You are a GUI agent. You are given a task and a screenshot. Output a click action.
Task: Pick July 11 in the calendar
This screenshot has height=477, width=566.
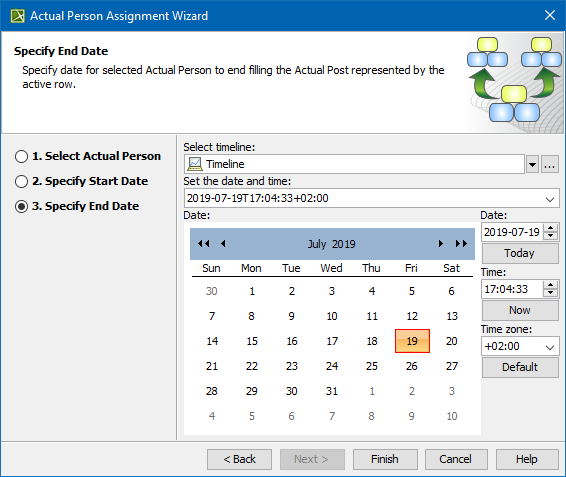(x=372, y=316)
